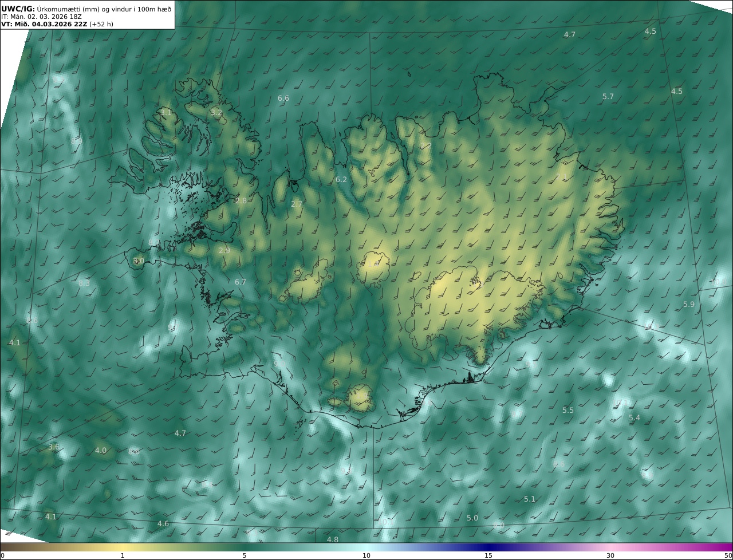Click the map value 5.1
Viewport: 733px width, 560px height.
click(530, 499)
